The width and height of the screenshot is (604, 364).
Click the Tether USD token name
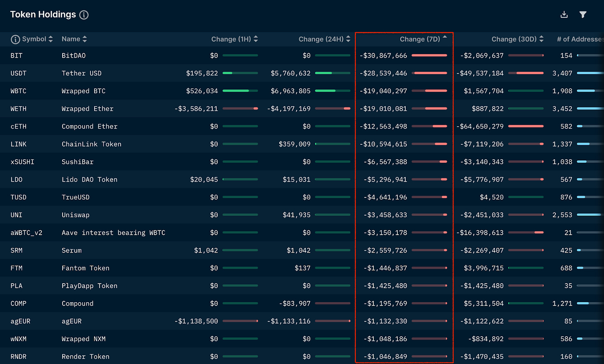pyautogui.click(x=82, y=73)
